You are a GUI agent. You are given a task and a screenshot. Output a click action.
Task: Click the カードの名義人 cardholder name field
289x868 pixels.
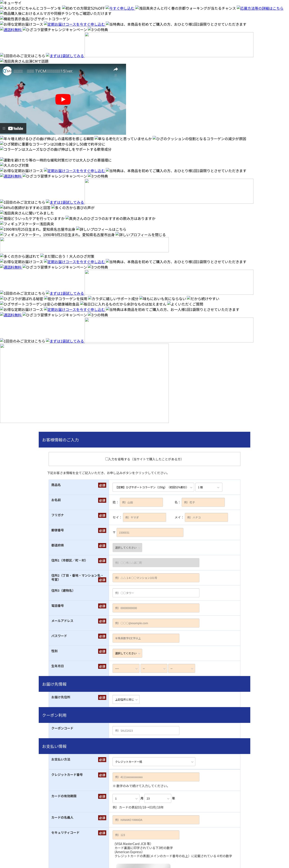click(156, 820)
